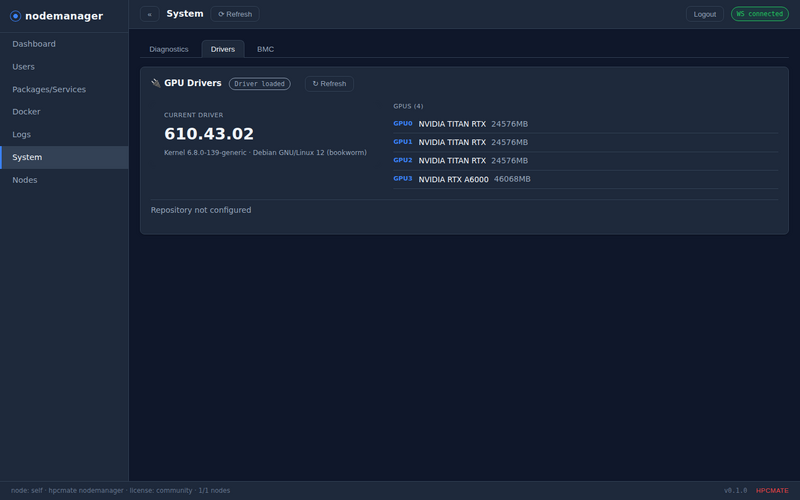This screenshot has width=800, height=500.
Task: Switch to the BMC tab
Action: [x=265, y=49]
